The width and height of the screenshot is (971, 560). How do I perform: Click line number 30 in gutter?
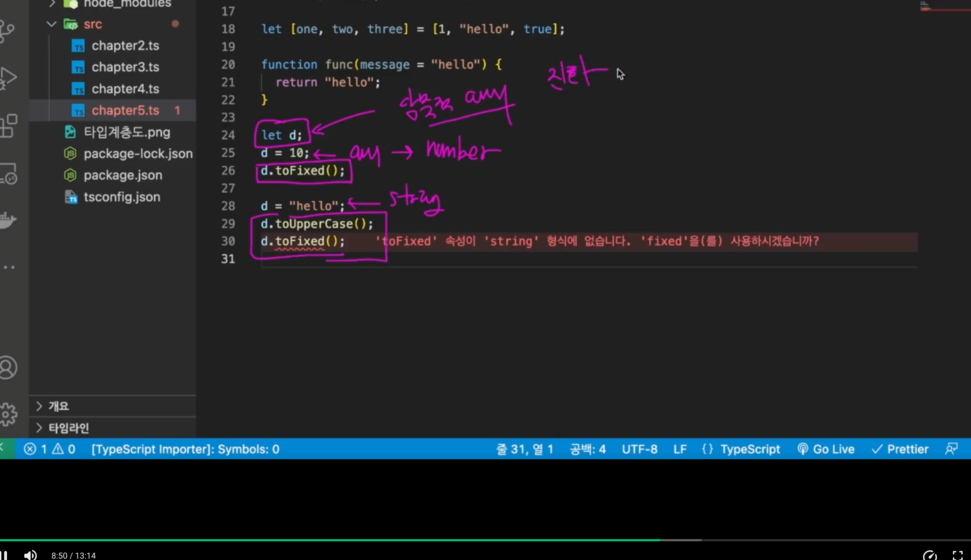point(228,241)
